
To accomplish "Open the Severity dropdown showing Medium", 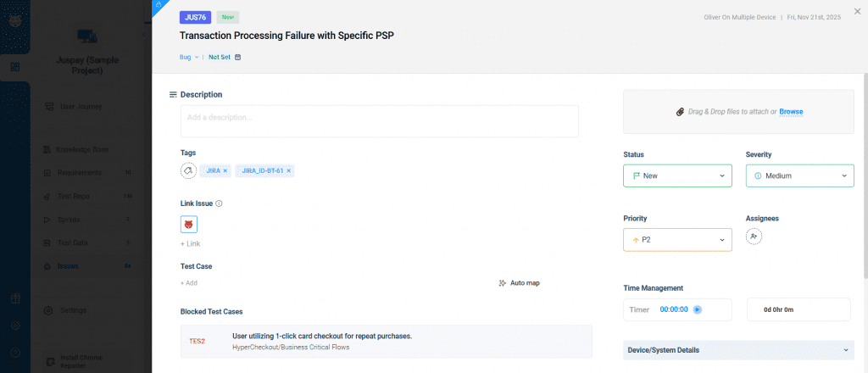I will (x=799, y=175).
